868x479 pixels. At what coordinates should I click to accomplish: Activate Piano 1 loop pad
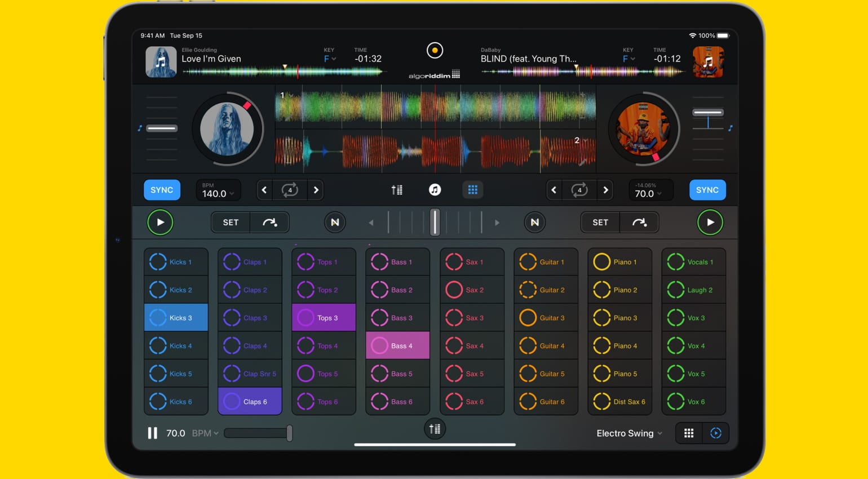pos(619,262)
